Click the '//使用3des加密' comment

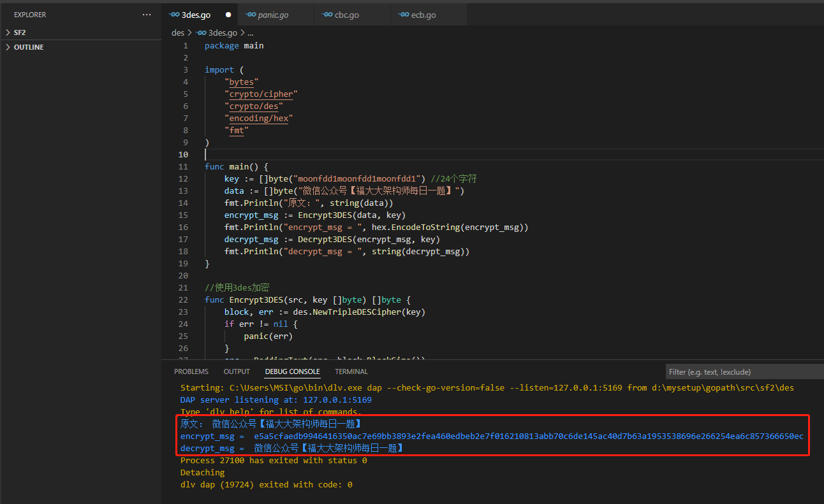click(x=237, y=288)
